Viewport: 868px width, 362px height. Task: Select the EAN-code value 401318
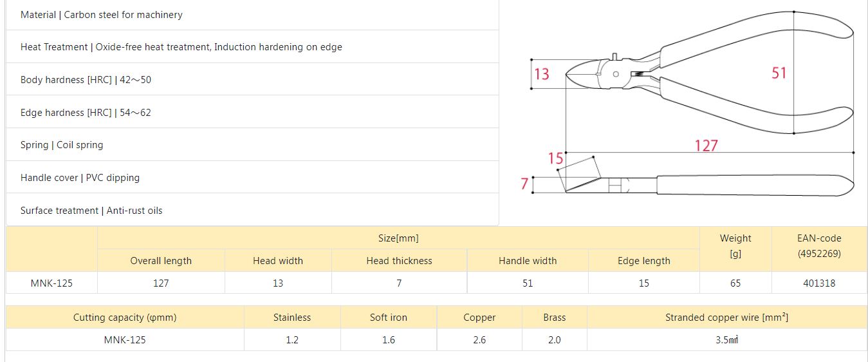pos(819,283)
